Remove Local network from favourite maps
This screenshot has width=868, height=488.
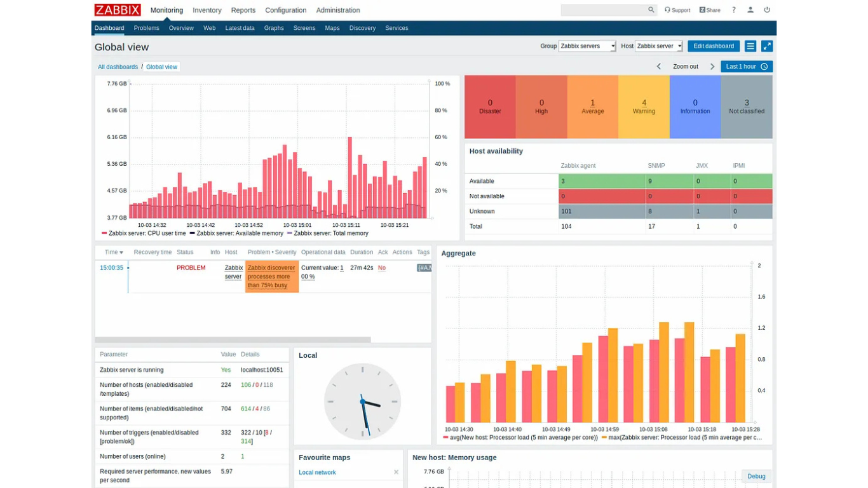396,472
